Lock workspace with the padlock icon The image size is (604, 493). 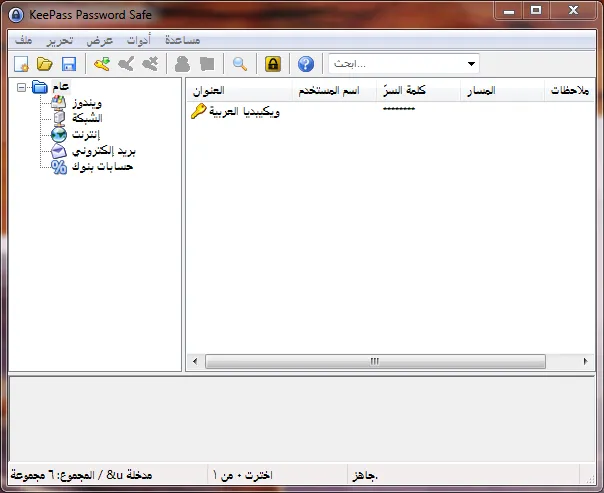(x=273, y=64)
